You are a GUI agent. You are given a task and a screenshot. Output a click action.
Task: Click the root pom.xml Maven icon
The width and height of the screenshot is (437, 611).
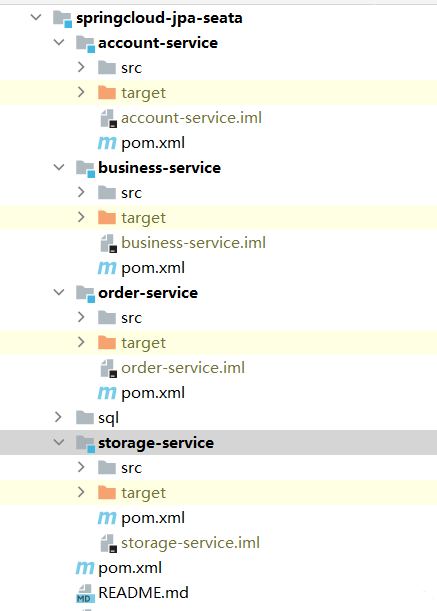pos(85,568)
